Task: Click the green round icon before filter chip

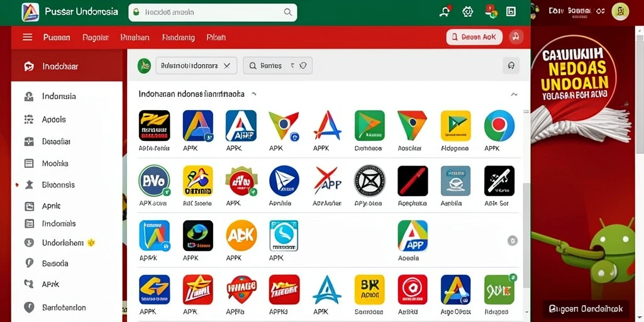Action: pyautogui.click(x=144, y=65)
